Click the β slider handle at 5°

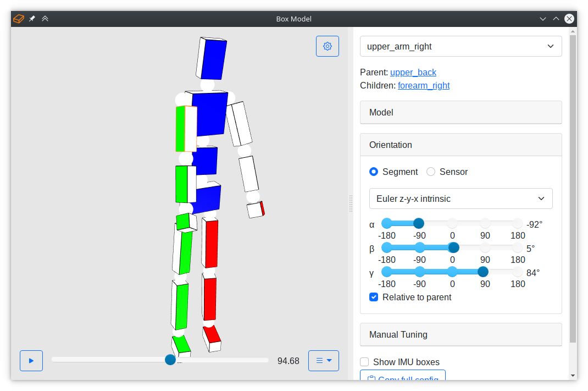tap(453, 247)
